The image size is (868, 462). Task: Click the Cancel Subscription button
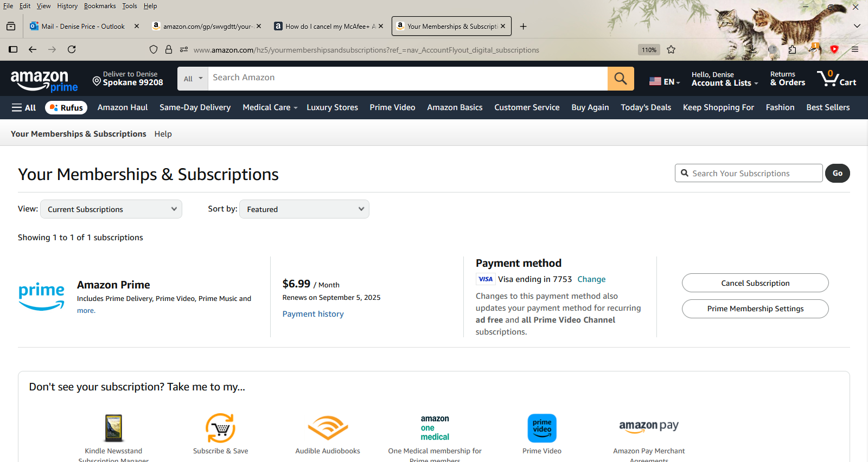point(755,283)
